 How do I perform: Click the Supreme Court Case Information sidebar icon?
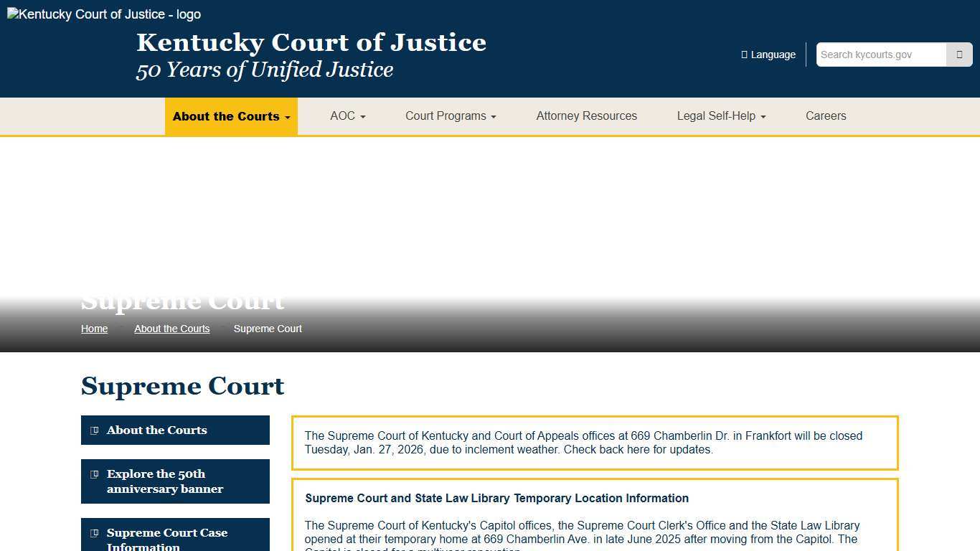tap(94, 533)
